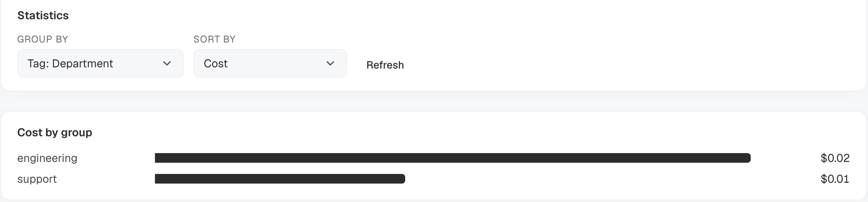Viewport: 868px width, 202px height.
Task: Click the chevron arrow in Group By selector
Action: pos(167,63)
